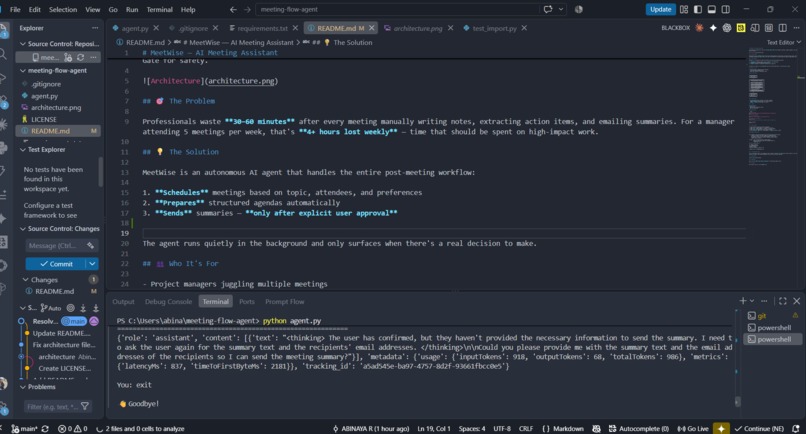Open the notifications bell in status bar
This screenshot has height=434, width=806.
(x=796, y=428)
